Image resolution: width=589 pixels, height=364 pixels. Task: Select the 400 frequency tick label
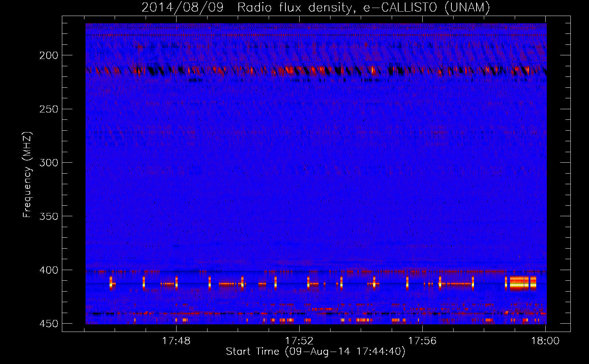click(49, 270)
